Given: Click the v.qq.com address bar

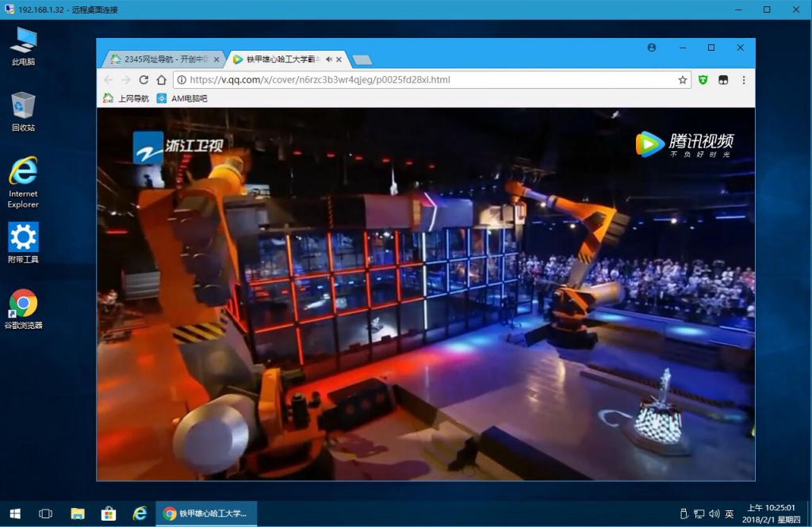Looking at the screenshot, I should pos(432,80).
